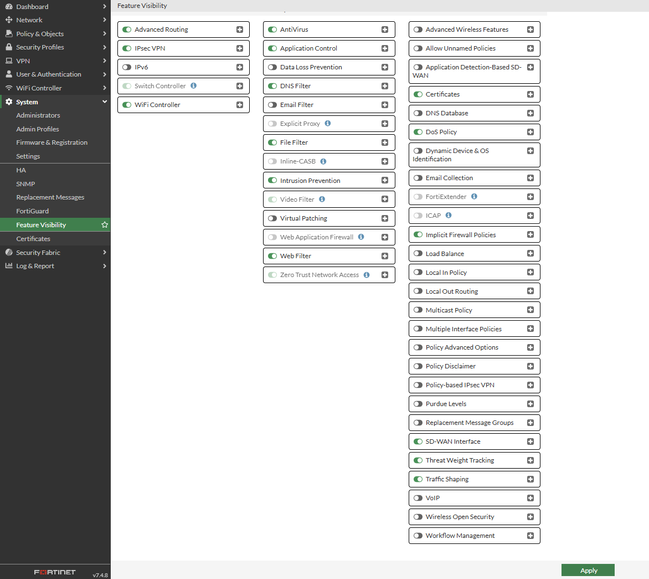Expand the Security Fabric chevron
Viewport: 649px width, 579px height.
(x=104, y=252)
